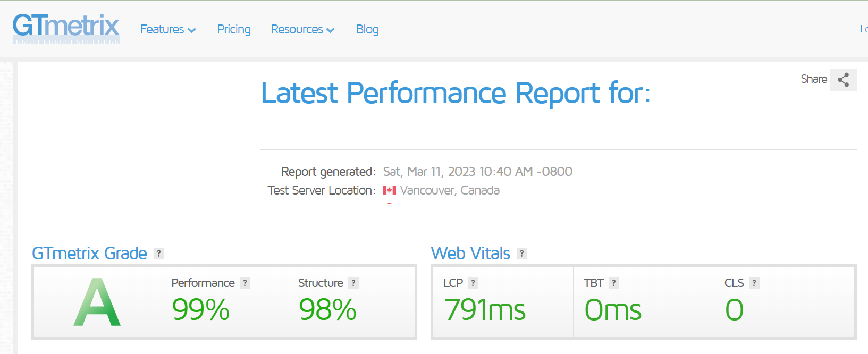Click the 99% Performance score
This screenshot has height=354, width=868.
(201, 310)
